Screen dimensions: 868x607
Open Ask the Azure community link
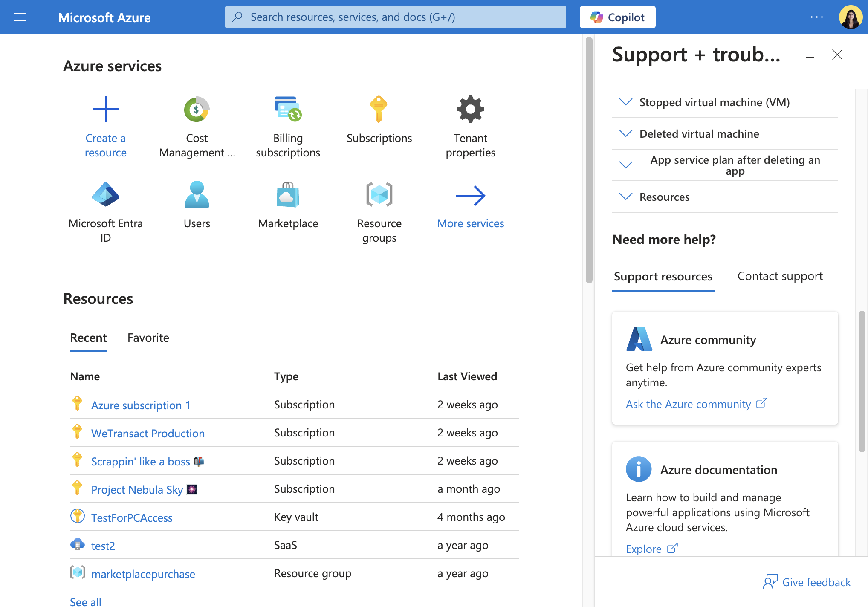pyautogui.click(x=696, y=404)
